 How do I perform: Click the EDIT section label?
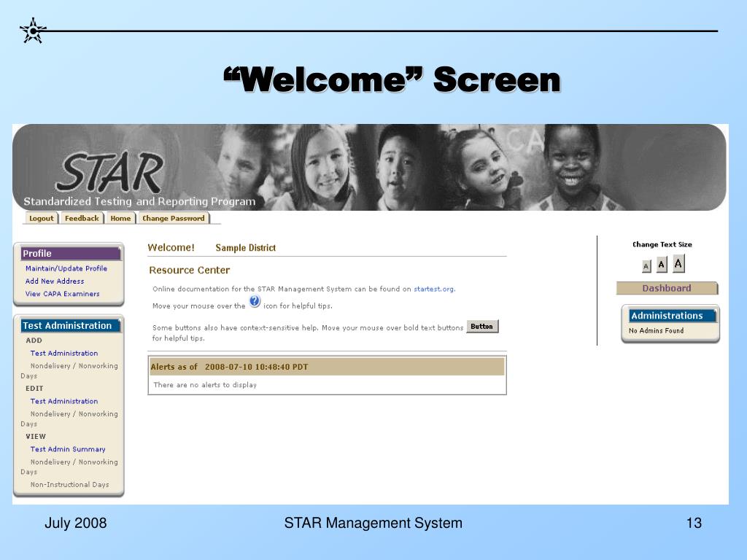point(34,389)
